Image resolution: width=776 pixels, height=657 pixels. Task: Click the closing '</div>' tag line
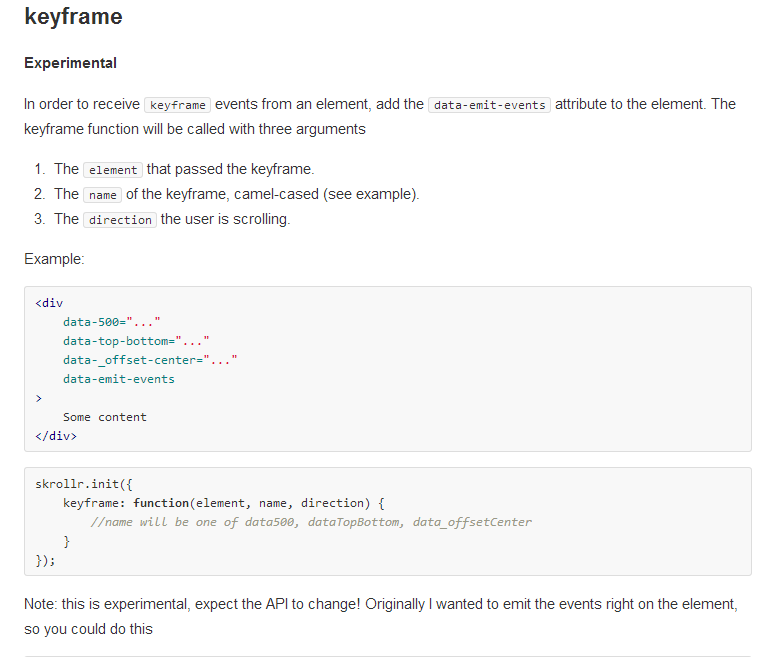(x=56, y=436)
